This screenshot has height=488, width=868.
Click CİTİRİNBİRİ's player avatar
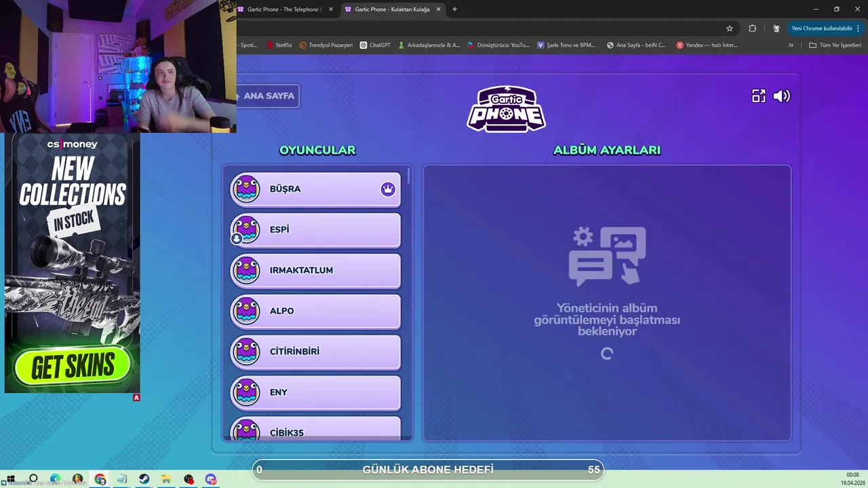246,352
